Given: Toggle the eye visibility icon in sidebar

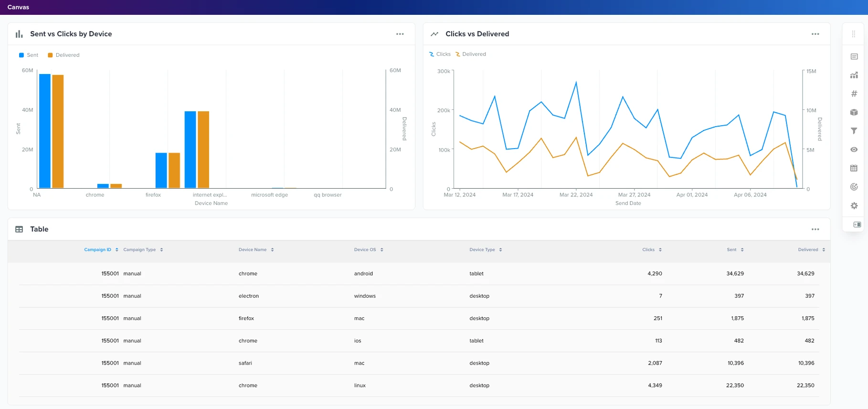Looking at the screenshot, I should pyautogui.click(x=854, y=150).
